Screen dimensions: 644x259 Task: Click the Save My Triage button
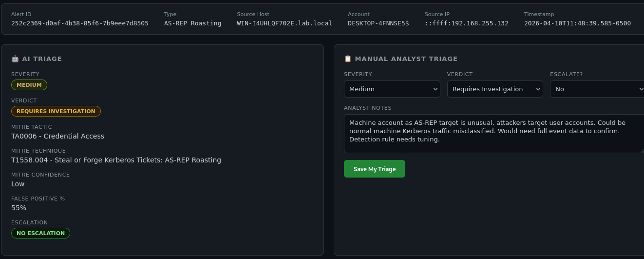coord(374,169)
